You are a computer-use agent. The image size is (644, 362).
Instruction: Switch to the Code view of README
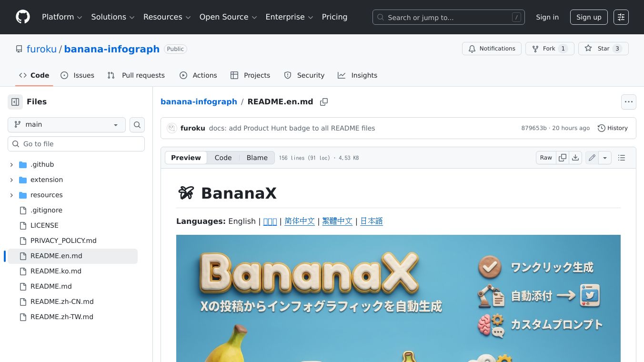[223, 158]
